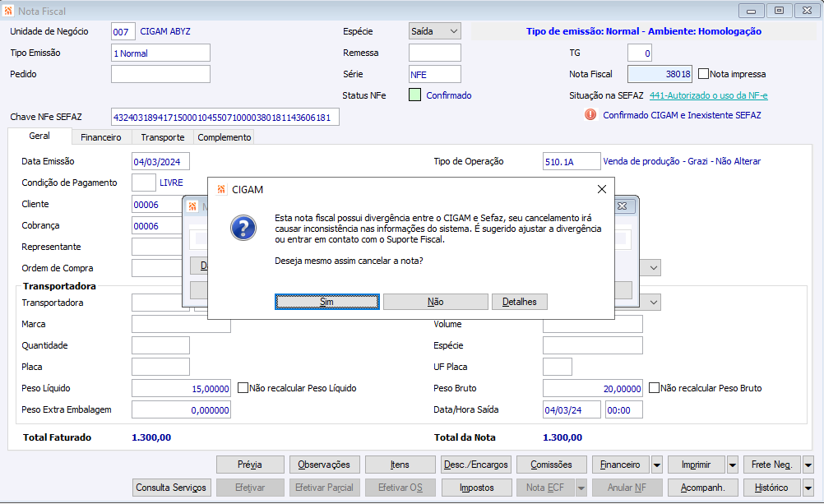Click the Chave NFe SEFAZ input field
Screen dimensions: 824x504
pyautogui.click(x=225, y=117)
